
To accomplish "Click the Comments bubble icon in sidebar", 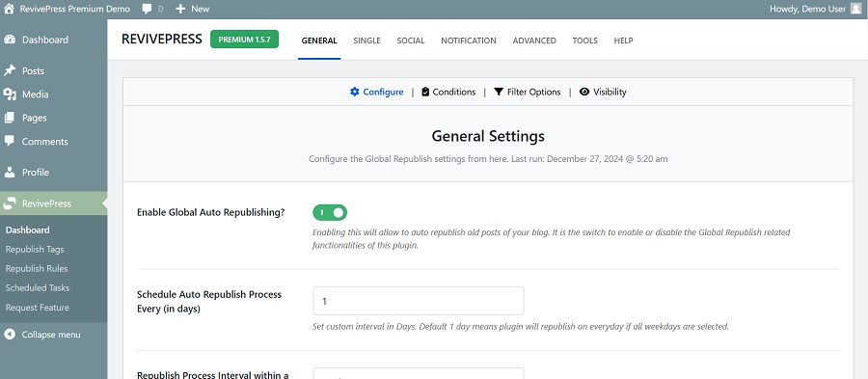I will (10, 141).
